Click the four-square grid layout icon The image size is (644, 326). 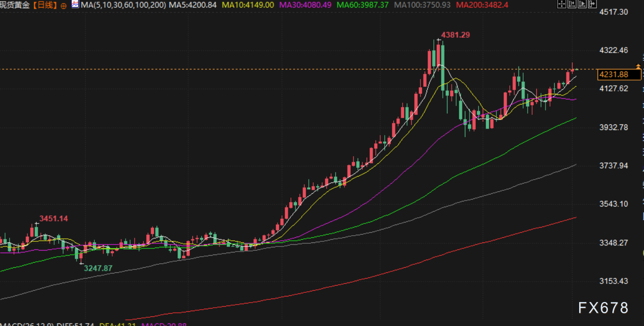pos(561,5)
